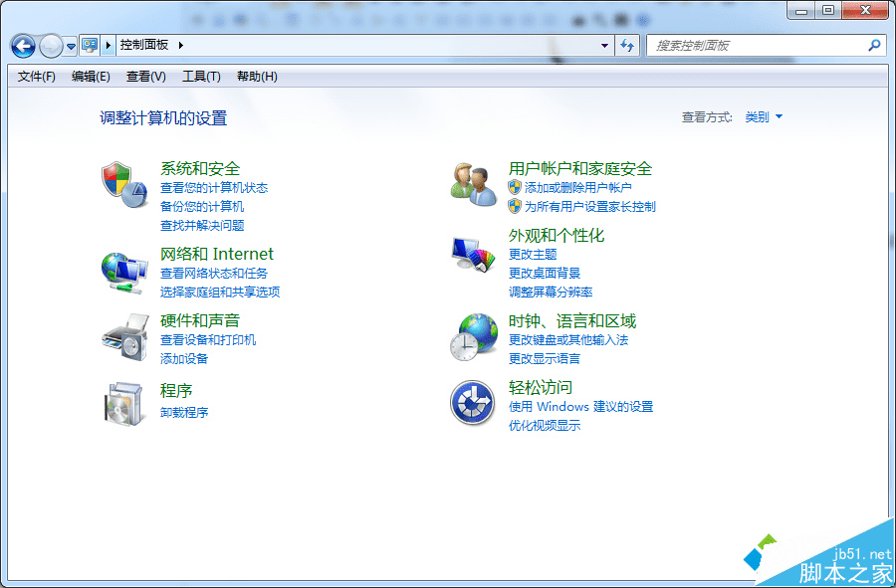Click the 轻松访问 accessibility icon
Screen dimensions: 896x588
(472, 403)
